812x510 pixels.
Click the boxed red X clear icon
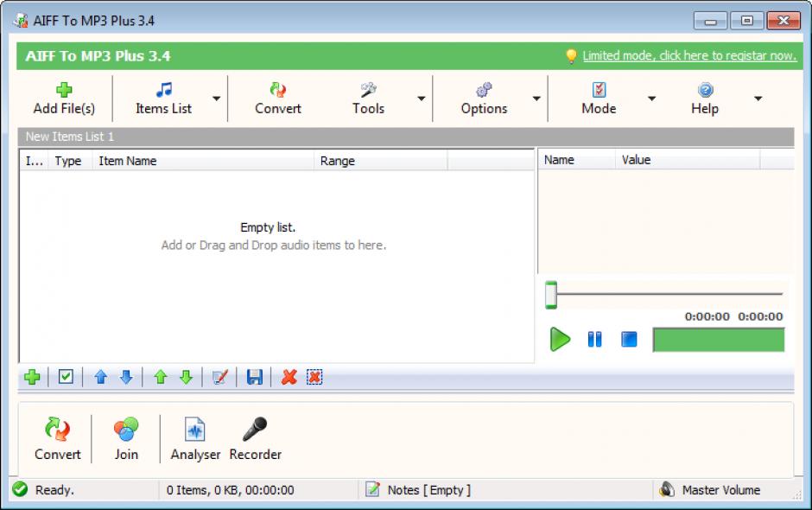314,377
